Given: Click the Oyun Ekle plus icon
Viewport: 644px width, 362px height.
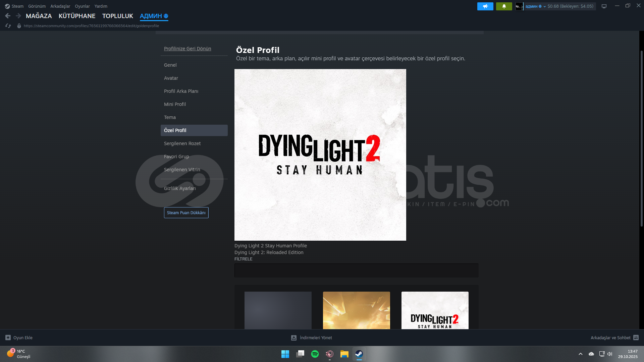Looking at the screenshot, I should (8, 338).
